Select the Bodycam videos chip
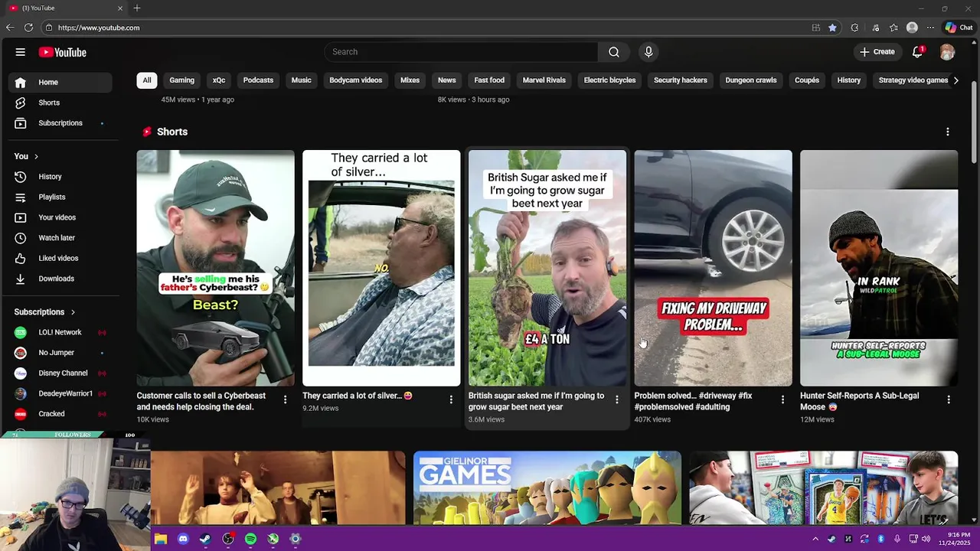This screenshot has width=980, height=551. pyautogui.click(x=355, y=80)
